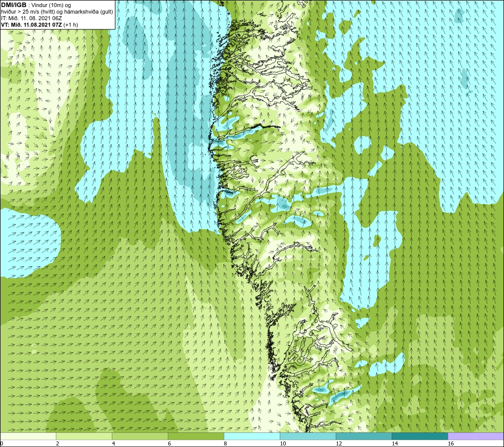Click the 'IT: Mið. 11. 08. 2021 06Z' line
Viewport: 504px width, 447px height.
pos(31,18)
